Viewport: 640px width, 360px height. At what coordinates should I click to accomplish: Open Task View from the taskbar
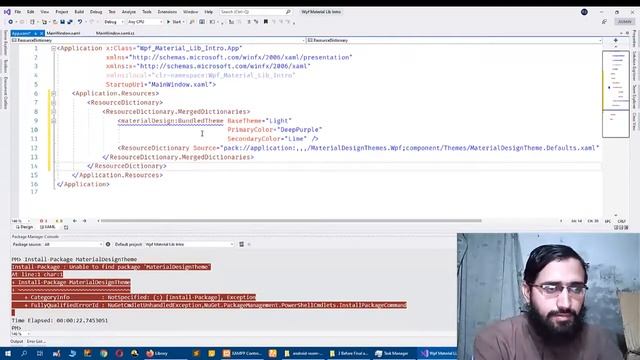[x=40, y=353]
